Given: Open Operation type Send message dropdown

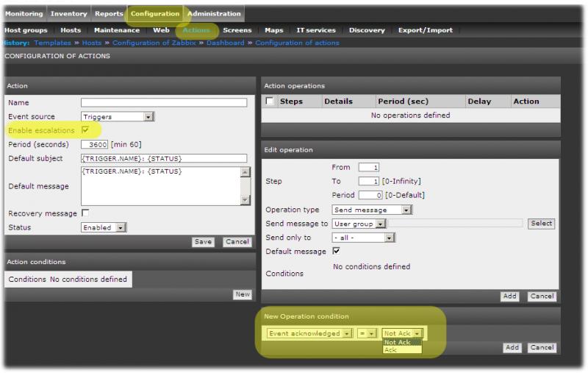Looking at the screenshot, I should point(372,210).
